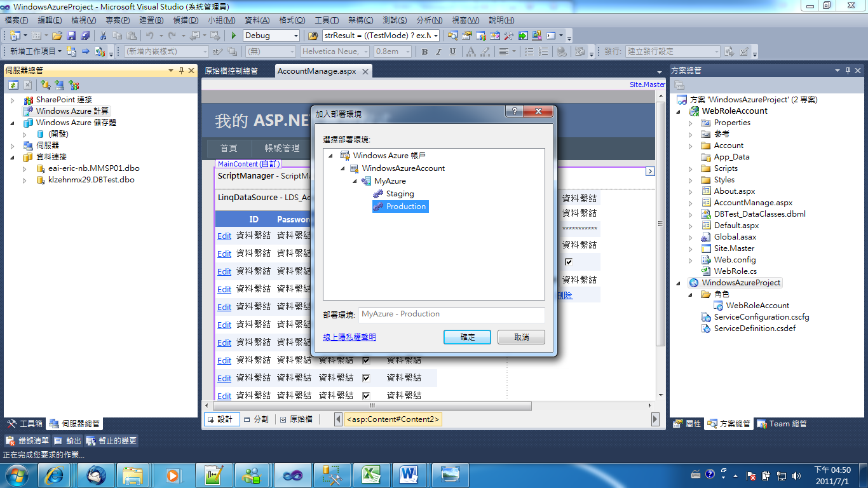Viewport: 868px width, 488px height.
Task: Expand the SharePoint 連接 node
Action: (x=12, y=100)
